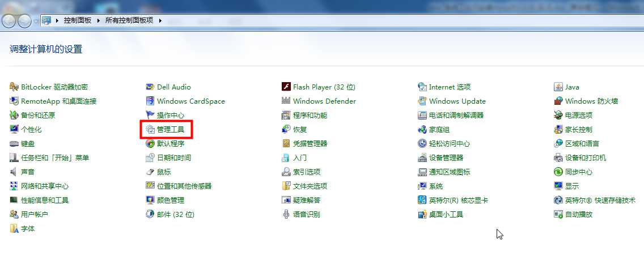Open the 区域和语言 link
Viewport: 644px width, 260px height.
pyautogui.click(x=582, y=143)
